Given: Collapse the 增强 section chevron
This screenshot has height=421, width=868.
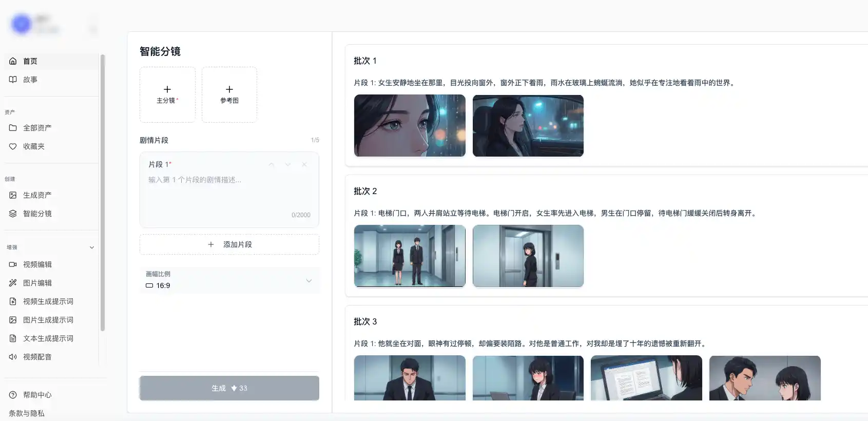Looking at the screenshot, I should (x=92, y=247).
